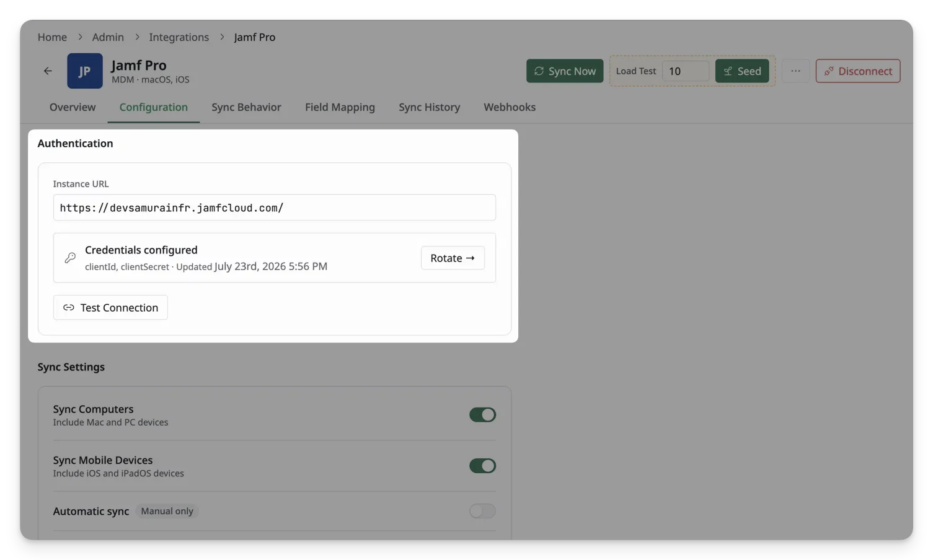The width and height of the screenshot is (933, 560).
Task: Click the Sync Settings heading
Action: [71, 367]
